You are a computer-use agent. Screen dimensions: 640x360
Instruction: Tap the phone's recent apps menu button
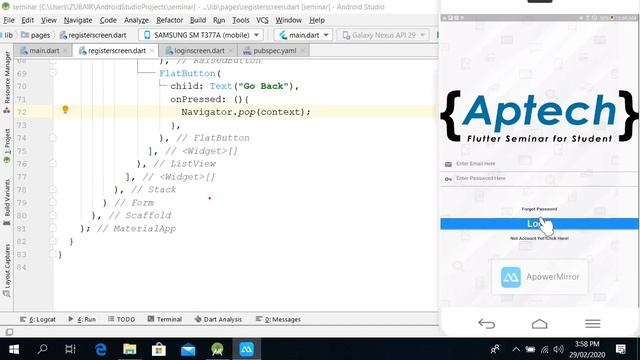click(x=592, y=324)
